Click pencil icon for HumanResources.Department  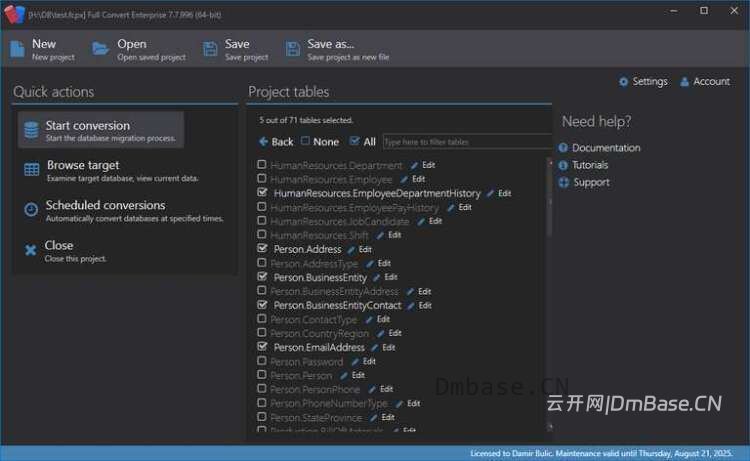414,165
